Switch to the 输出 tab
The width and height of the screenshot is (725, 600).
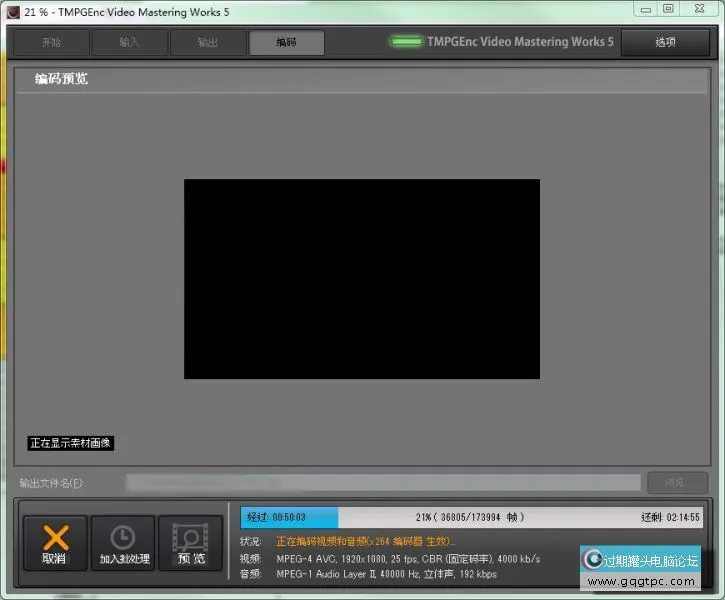(208, 43)
